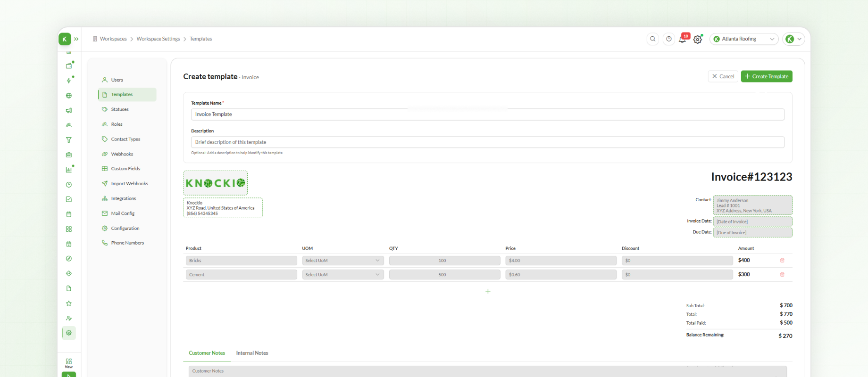Click the New button at the sidebar bottom
The image size is (868, 377).
click(x=69, y=363)
